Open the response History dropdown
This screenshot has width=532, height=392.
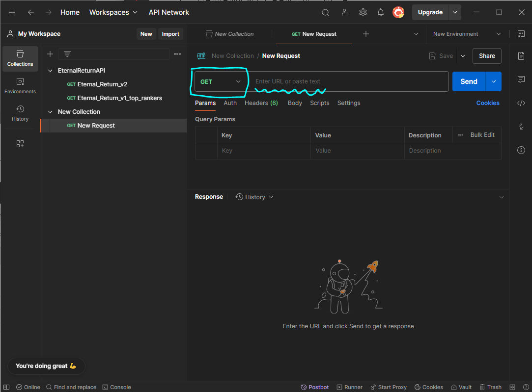tap(254, 197)
